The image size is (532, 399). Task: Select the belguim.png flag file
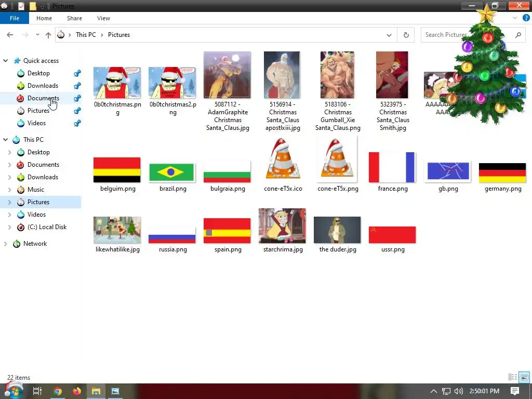pyautogui.click(x=117, y=170)
